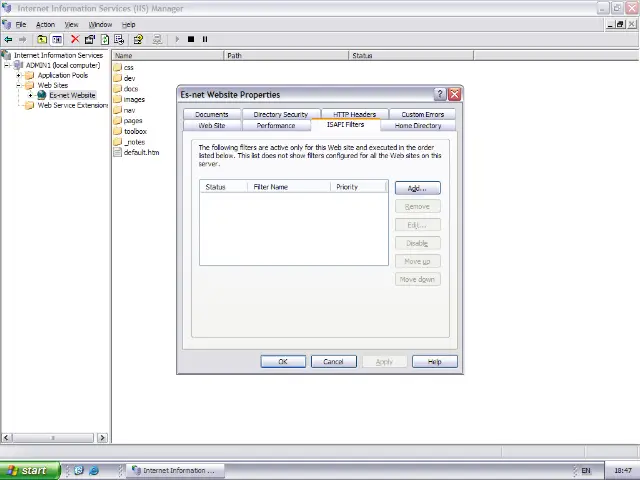
Task: Select the toolbox folder icon
Action: point(118,131)
